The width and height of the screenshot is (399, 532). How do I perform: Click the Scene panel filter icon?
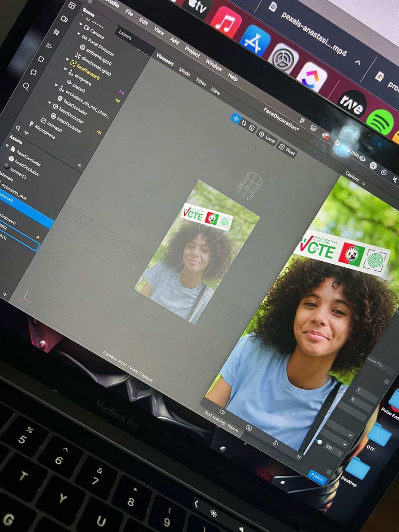pyautogui.click(x=26, y=133)
